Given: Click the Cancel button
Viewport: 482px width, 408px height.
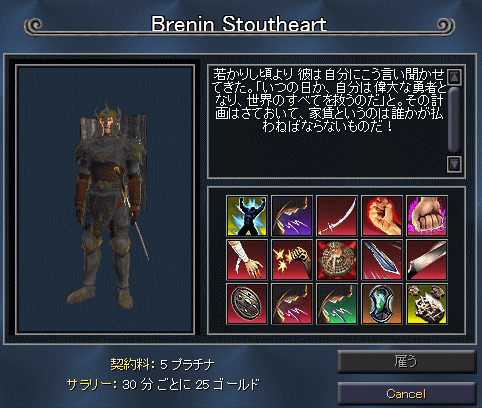Looking at the screenshot, I should point(407,394).
